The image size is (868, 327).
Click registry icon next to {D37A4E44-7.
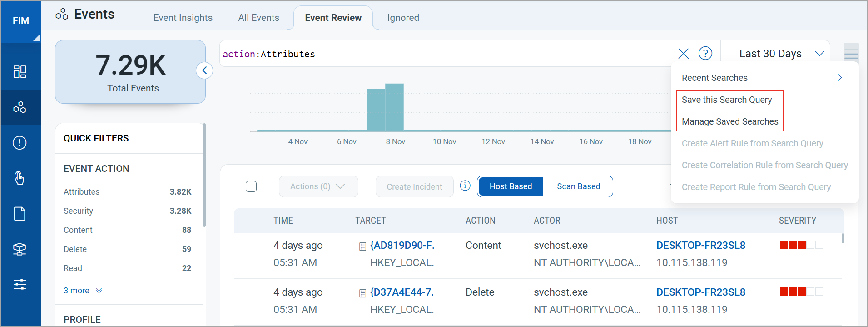click(362, 293)
